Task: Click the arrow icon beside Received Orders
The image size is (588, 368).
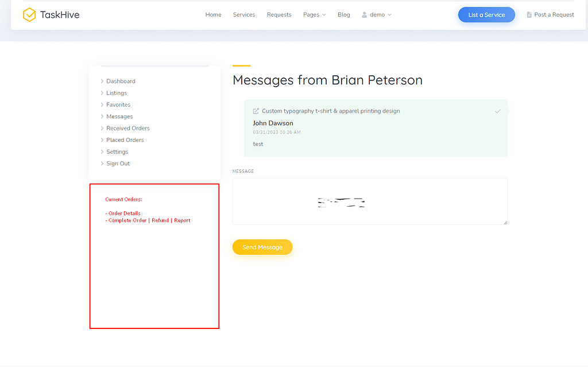Action: point(102,128)
